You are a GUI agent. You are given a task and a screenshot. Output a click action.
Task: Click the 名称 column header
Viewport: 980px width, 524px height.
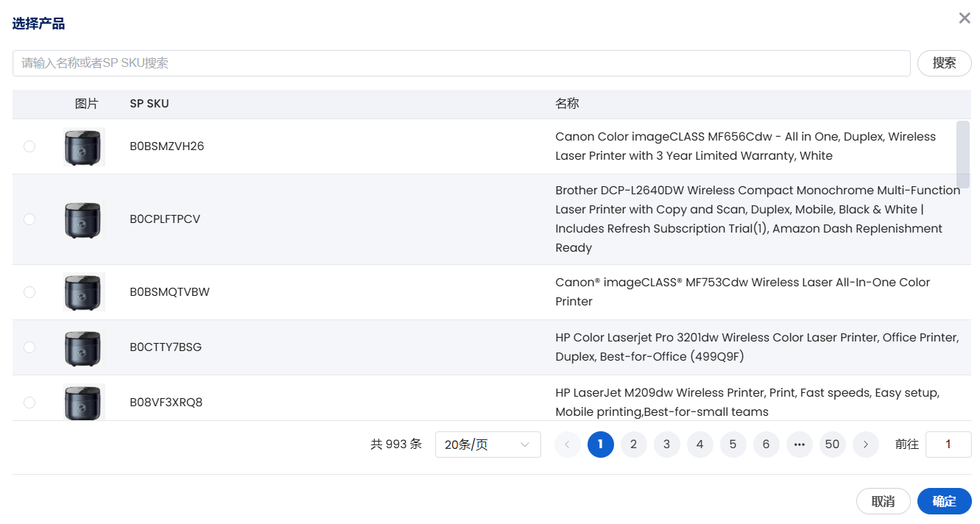coord(567,104)
